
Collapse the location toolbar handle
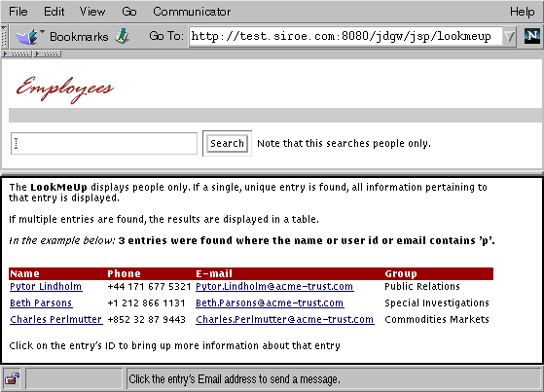tap(4, 36)
